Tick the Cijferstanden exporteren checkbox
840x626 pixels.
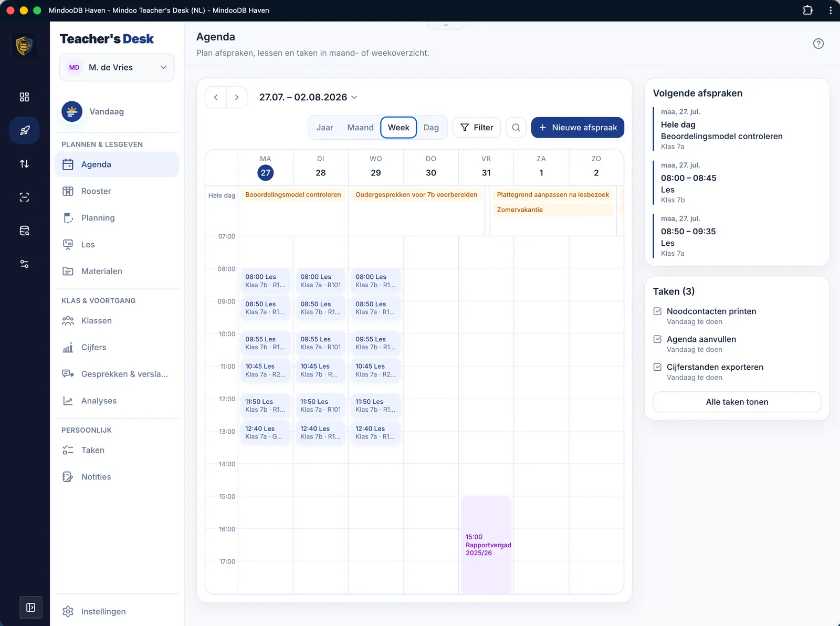[657, 367]
